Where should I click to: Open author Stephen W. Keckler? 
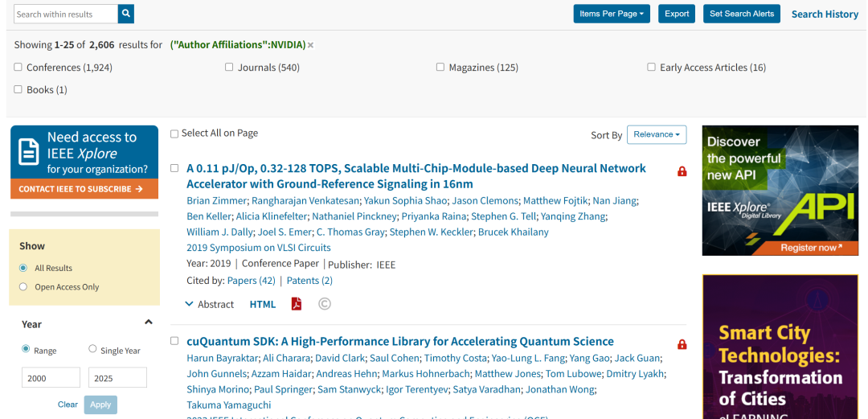pyautogui.click(x=432, y=232)
